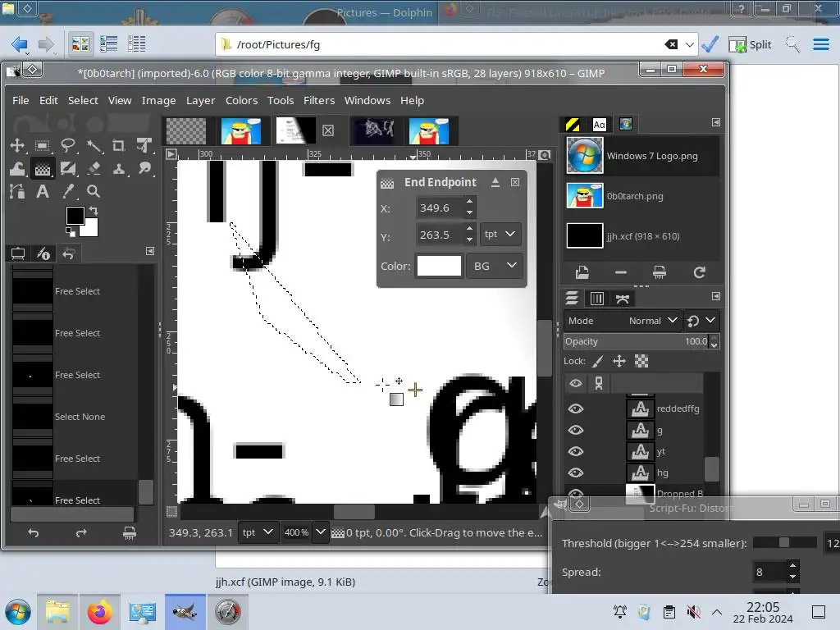This screenshot has width=840, height=630.
Task: Open the File menu
Action: pos(21,100)
